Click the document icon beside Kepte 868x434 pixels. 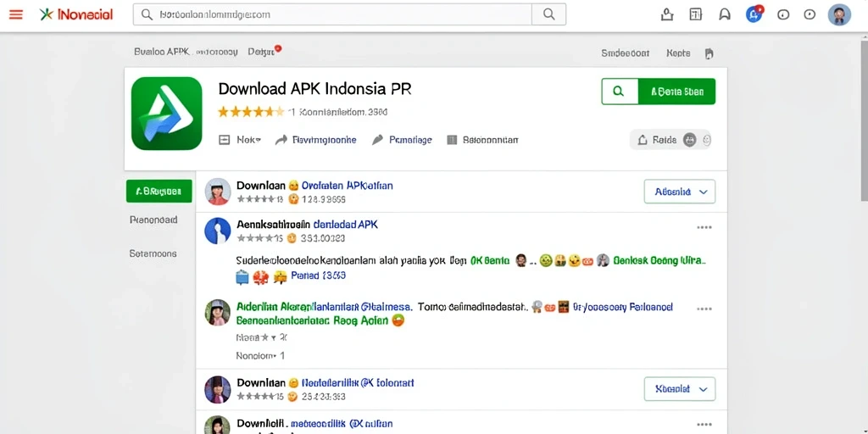(x=709, y=53)
